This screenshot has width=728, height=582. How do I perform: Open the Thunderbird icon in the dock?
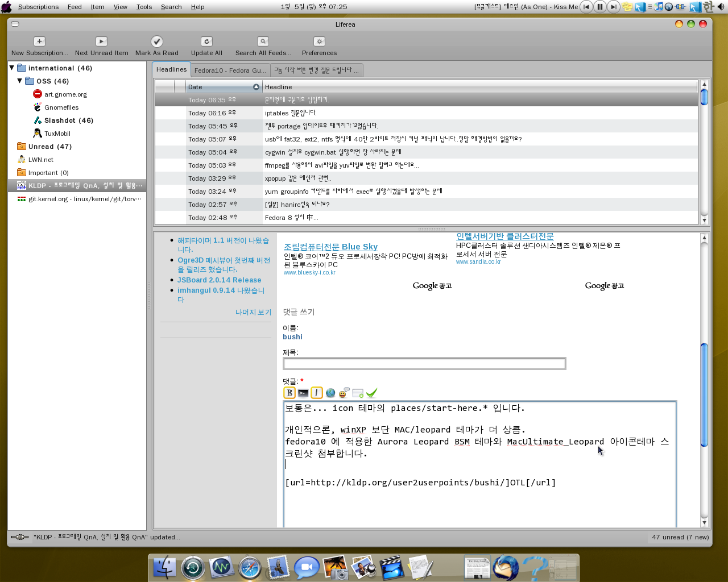pos(506,567)
